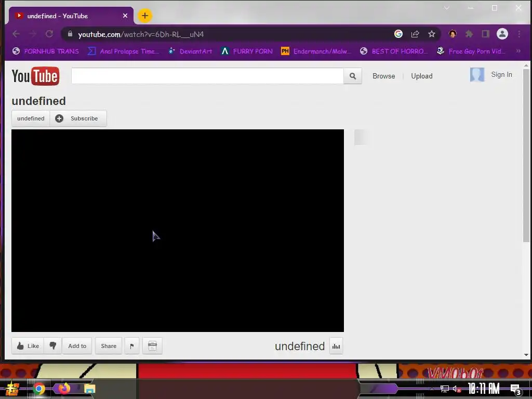Open DeviantArt bookmark

(x=190, y=51)
